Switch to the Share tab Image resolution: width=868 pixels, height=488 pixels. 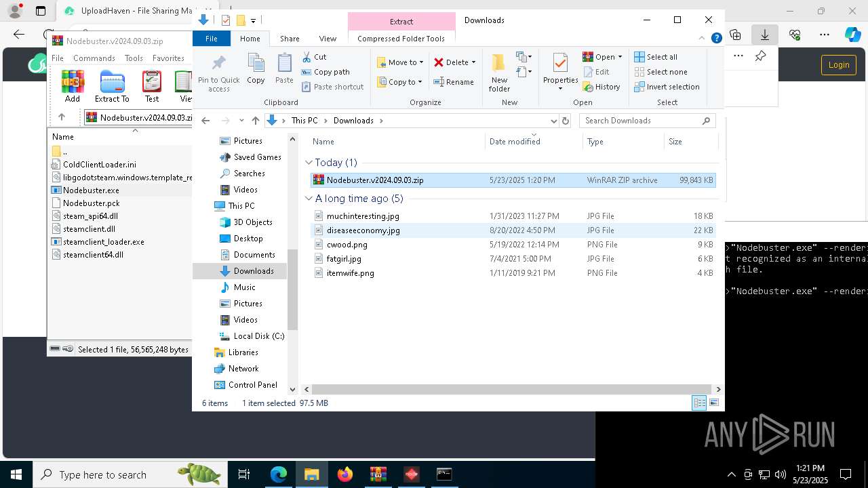click(290, 39)
